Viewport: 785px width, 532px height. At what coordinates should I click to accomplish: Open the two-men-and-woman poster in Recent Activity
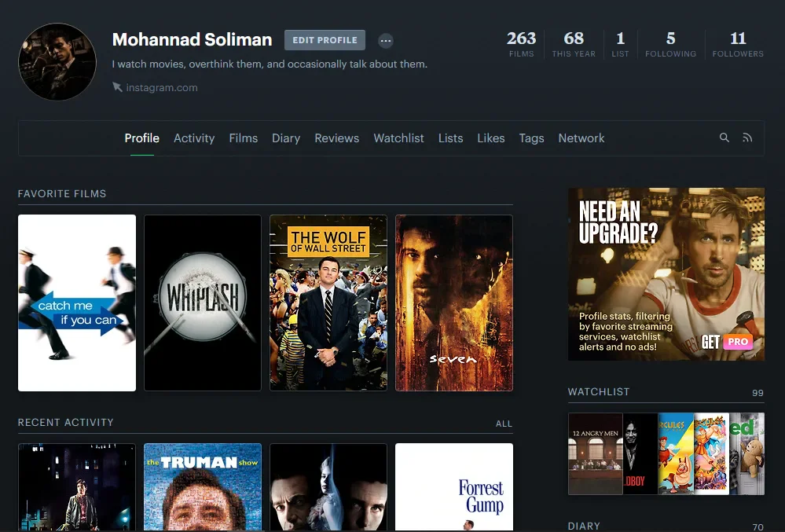tap(328, 487)
